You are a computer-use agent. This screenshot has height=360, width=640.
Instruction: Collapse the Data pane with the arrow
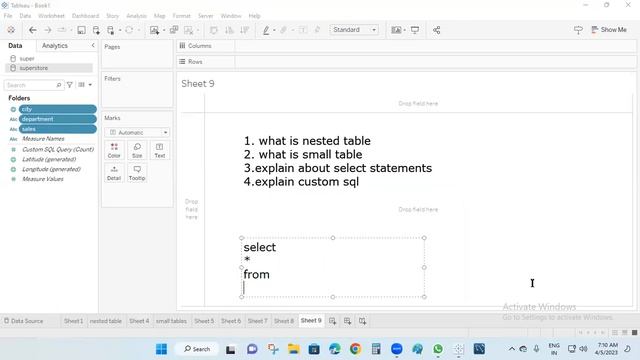coord(93,45)
